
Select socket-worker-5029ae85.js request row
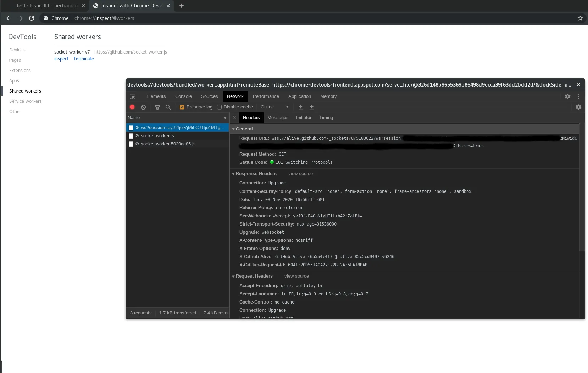[178, 144]
